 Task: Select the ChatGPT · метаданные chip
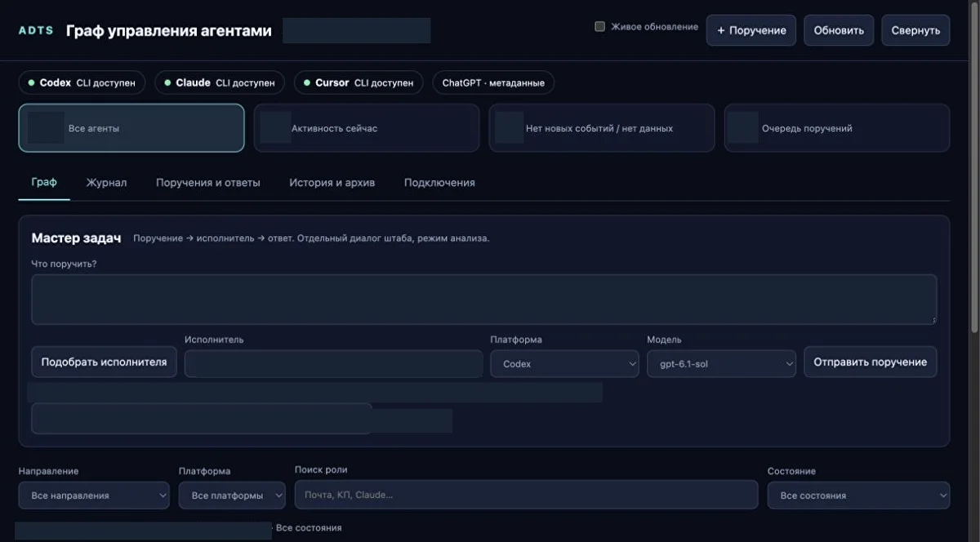[x=493, y=82]
